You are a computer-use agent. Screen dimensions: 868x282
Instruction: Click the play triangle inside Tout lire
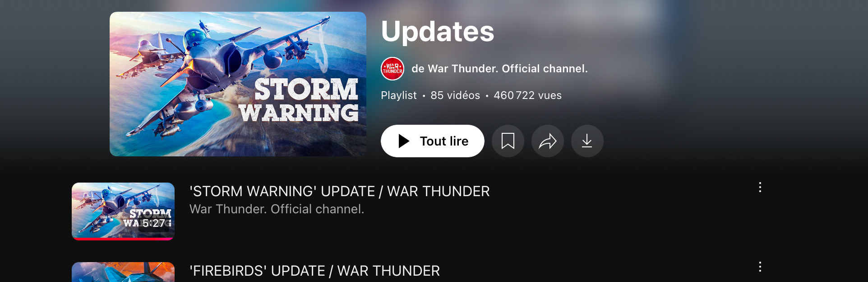coord(404,141)
